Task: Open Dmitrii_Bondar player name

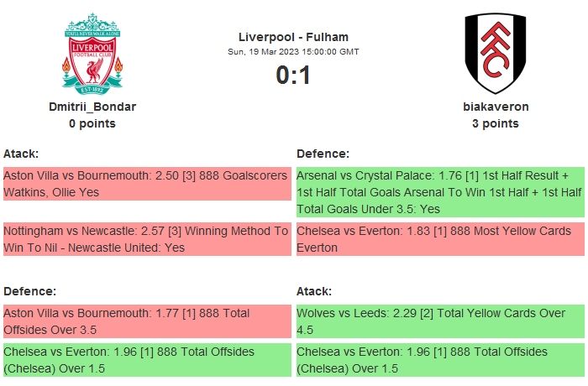Action: pyautogui.click(x=92, y=107)
